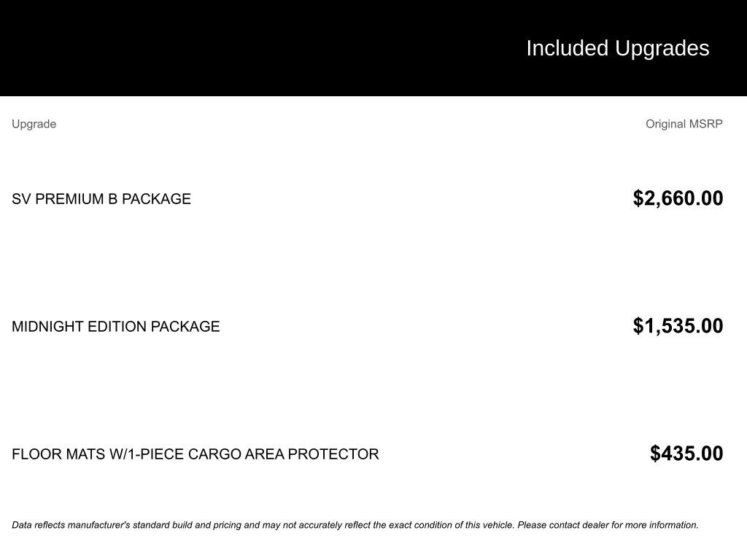This screenshot has height=560, width=747.
Task: Click the $435.00 price
Action: point(686,454)
